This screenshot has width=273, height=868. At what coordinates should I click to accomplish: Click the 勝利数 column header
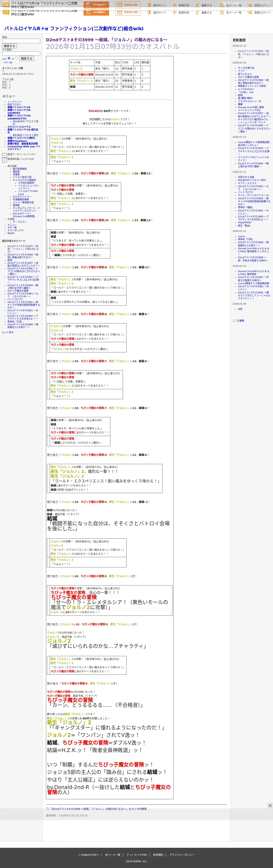pyautogui.click(x=145, y=62)
